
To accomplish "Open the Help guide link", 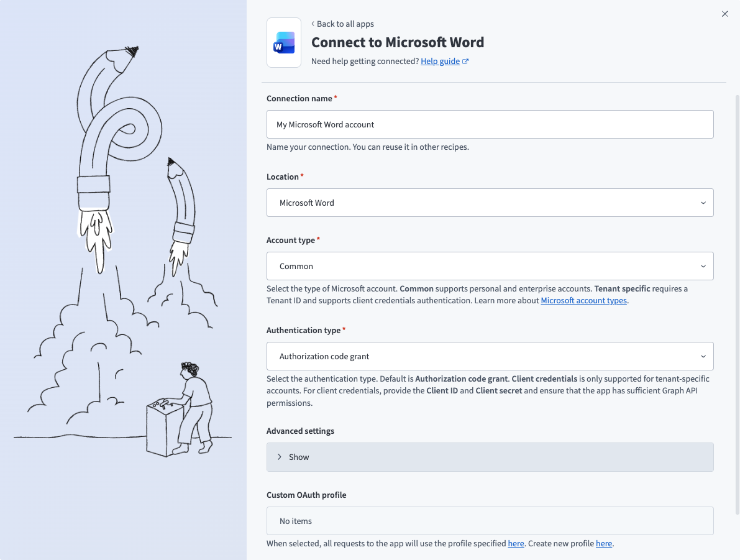I will click(x=440, y=61).
